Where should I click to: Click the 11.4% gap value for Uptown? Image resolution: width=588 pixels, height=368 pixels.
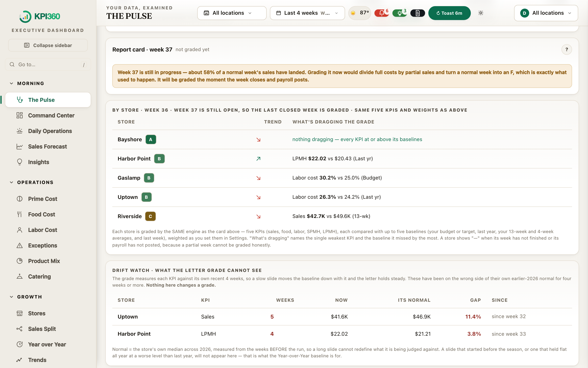tap(473, 317)
